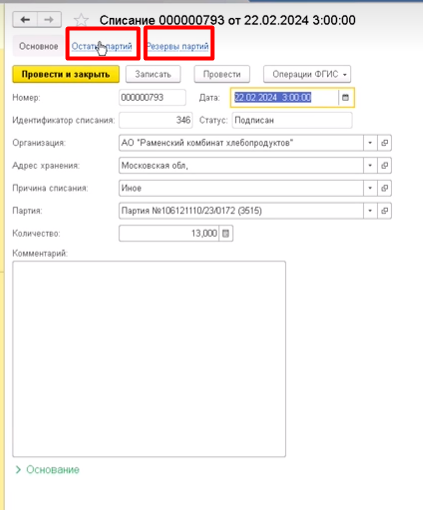Go back with the left arrow button
This screenshot has height=510, width=423.
[25, 20]
